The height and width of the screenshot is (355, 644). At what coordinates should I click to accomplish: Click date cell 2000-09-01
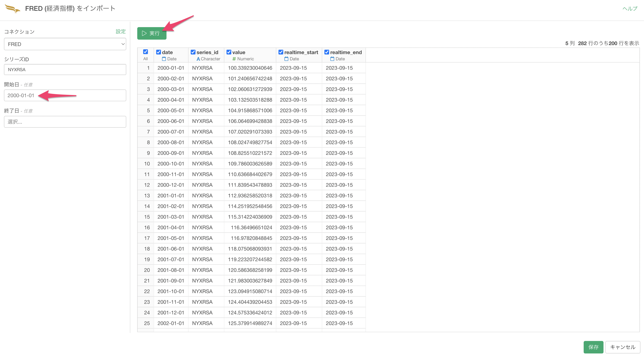click(x=171, y=153)
